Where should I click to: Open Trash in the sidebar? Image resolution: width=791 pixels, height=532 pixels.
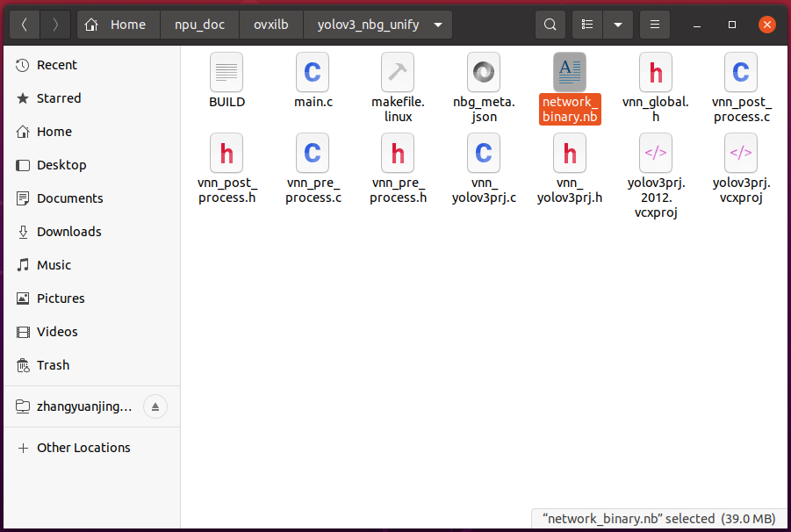(x=92, y=364)
